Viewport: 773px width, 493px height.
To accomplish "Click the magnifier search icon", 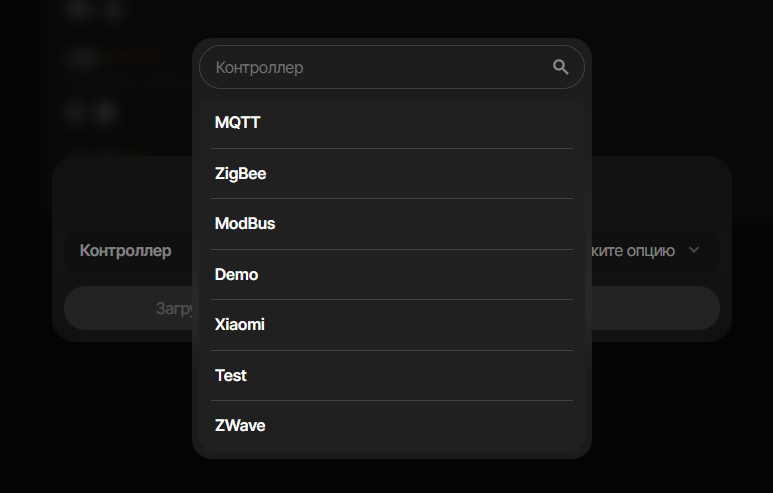I will [x=560, y=67].
